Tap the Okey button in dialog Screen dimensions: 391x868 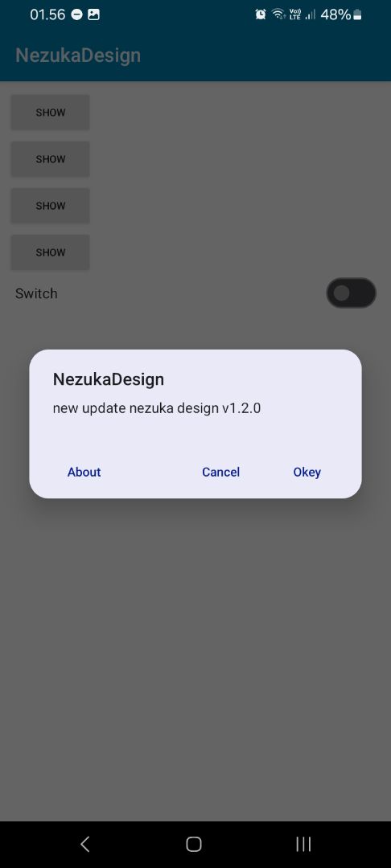point(307,472)
